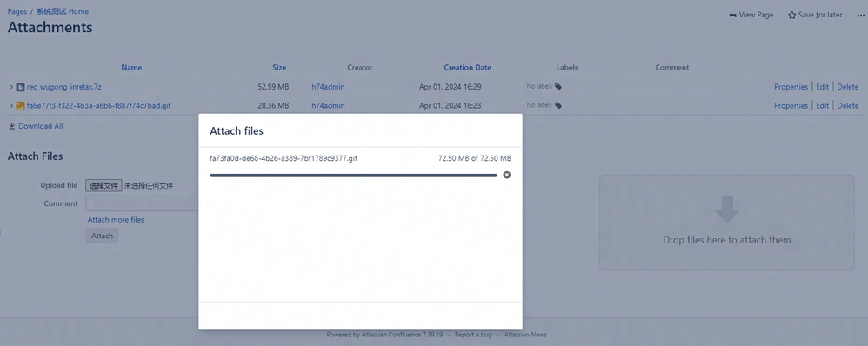Click No labels text in the gif row

click(x=539, y=106)
